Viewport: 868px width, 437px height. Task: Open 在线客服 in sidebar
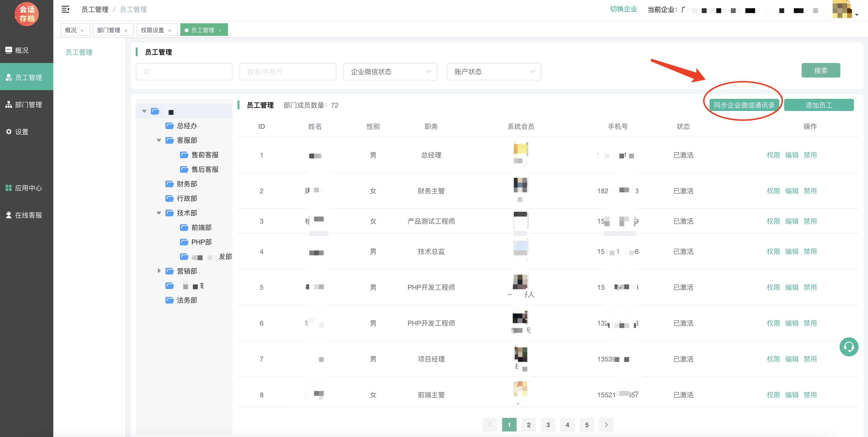point(28,215)
